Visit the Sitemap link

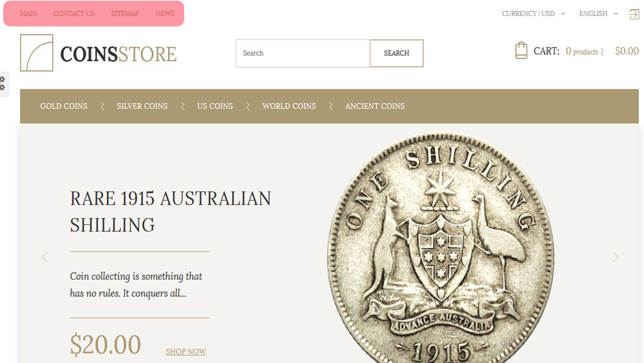125,14
